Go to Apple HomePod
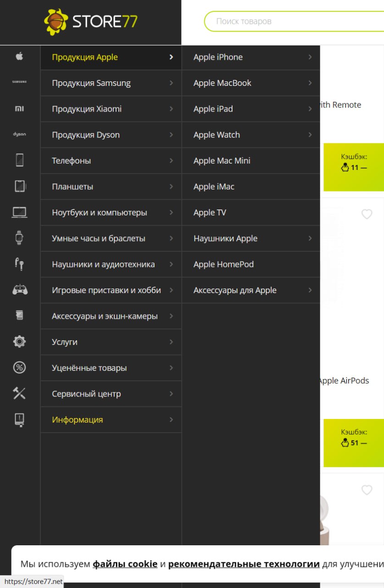Viewport: 384px width, 588px height. tap(251, 265)
